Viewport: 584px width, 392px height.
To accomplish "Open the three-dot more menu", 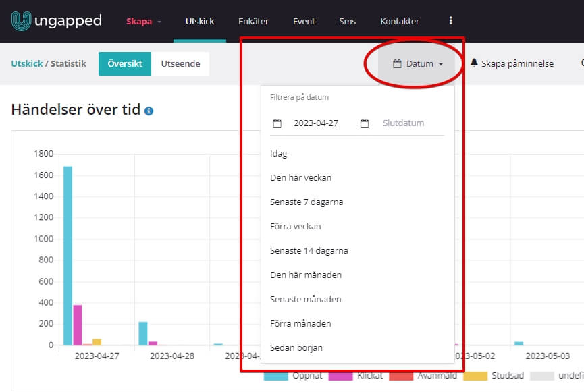I will click(451, 21).
